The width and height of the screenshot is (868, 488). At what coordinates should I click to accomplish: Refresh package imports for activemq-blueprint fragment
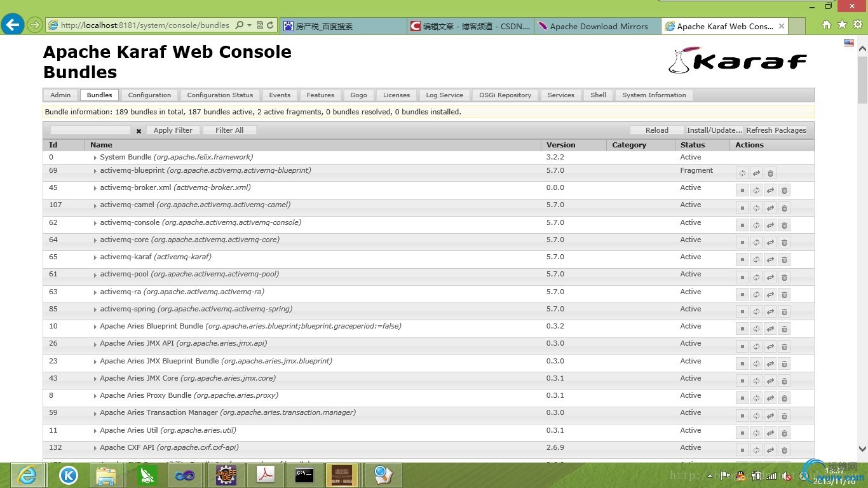(x=742, y=173)
